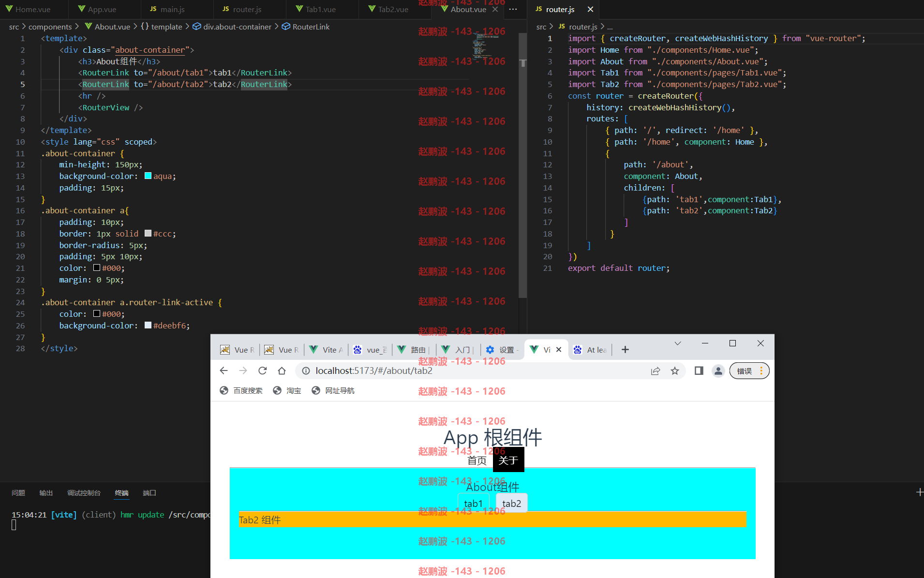Switch to the 设置 settings browser tab
The width and height of the screenshot is (924, 578).
[x=503, y=350]
